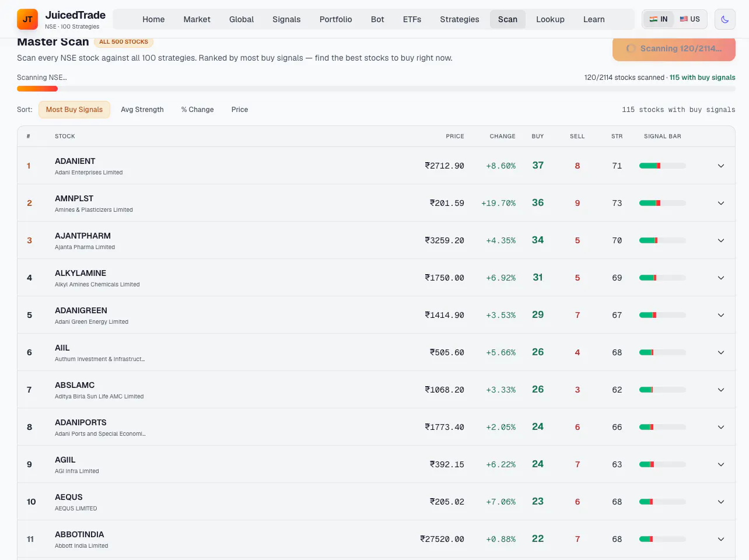
Task: Expand the ALKYLAMINE row chevron
Action: 721,278
